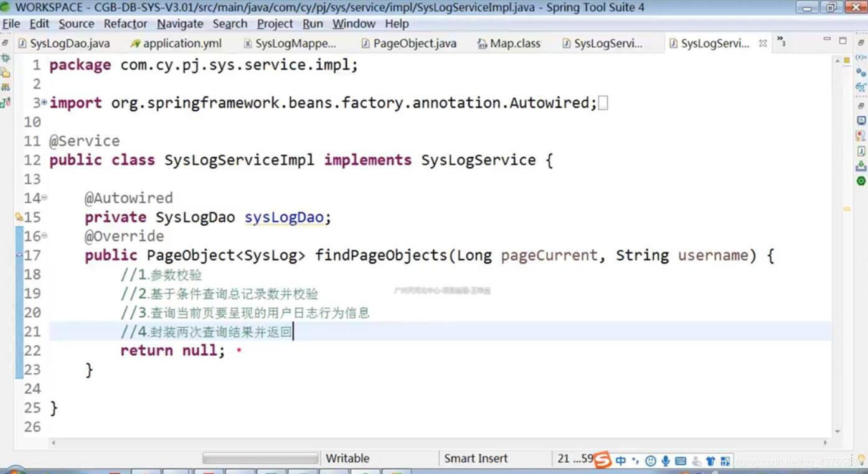This screenshot has width=868, height=474.
Task: Activate Sogou voice input microphone
Action: pyautogui.click(x=666, y=460)
